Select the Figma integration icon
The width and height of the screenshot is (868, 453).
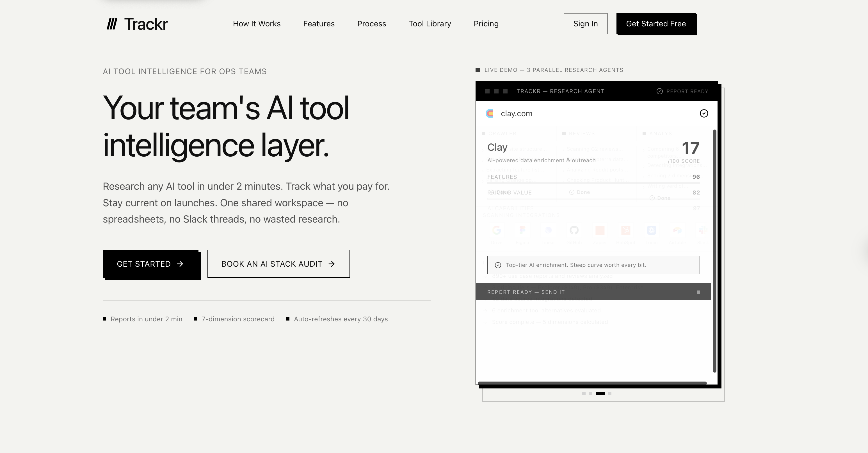(x=523, y=230)
